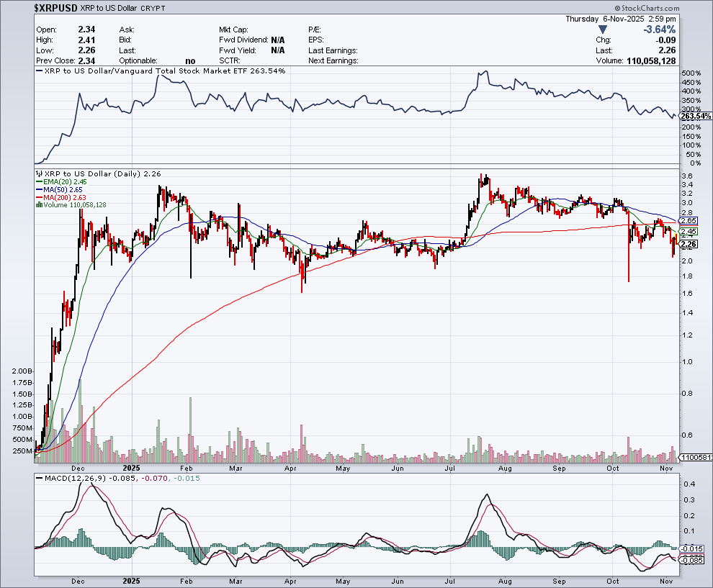
Task: Click the 263.54% relative strength value tag
Action: 695,116
